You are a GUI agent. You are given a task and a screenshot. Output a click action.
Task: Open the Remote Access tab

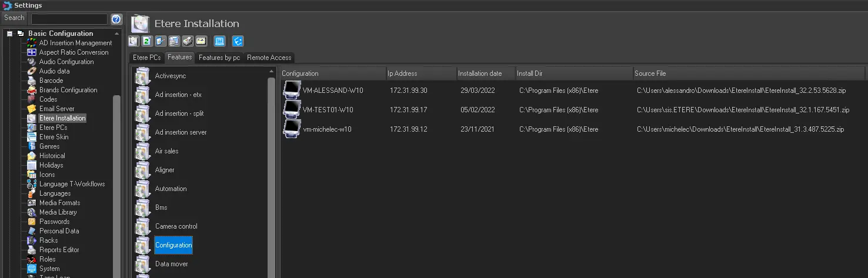(x=269, y=58)
